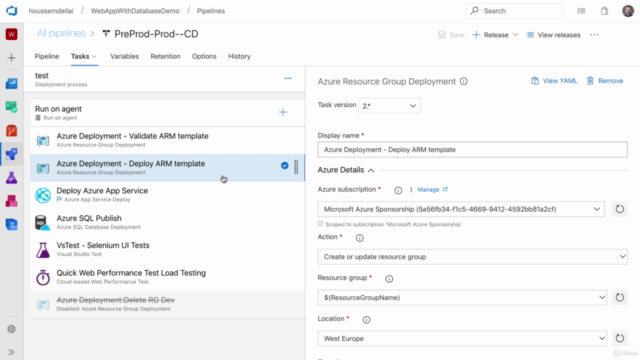Select the disabled Delete RG Dev task
This screenshot has height=360, width=640.
tap(167, 304)
